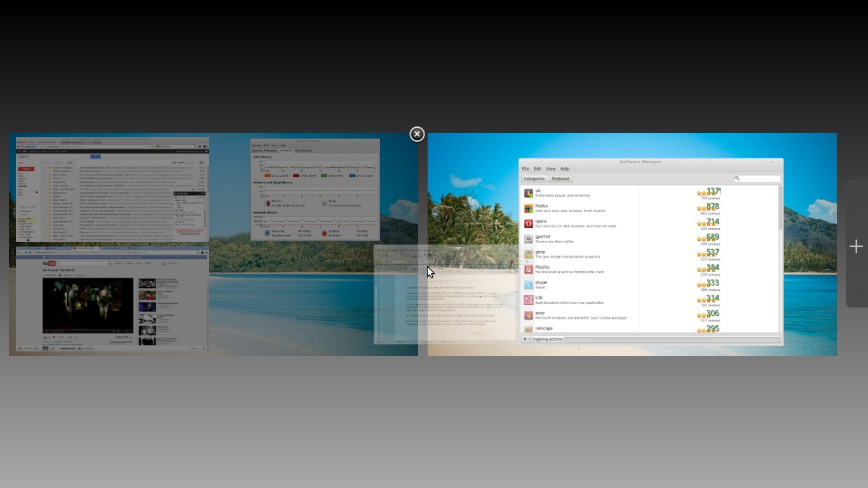Select the YouTube browser window thumbnail

(x=112, y=300)
